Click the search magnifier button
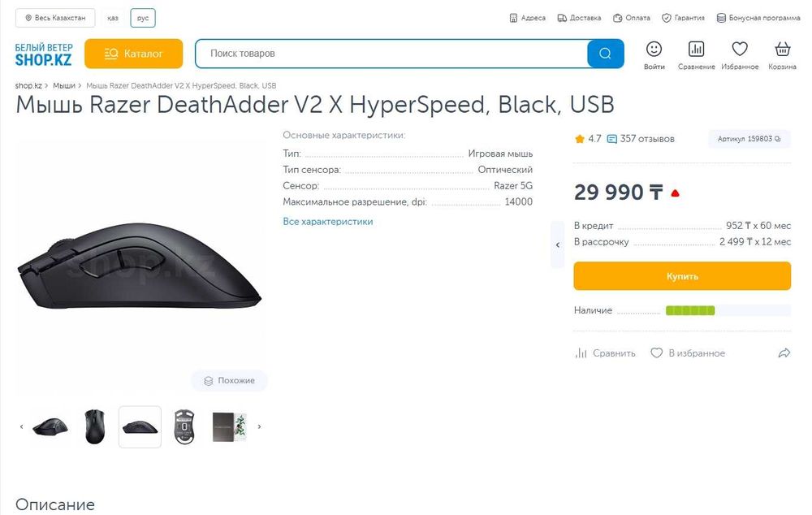 click(x=605, y=54)
